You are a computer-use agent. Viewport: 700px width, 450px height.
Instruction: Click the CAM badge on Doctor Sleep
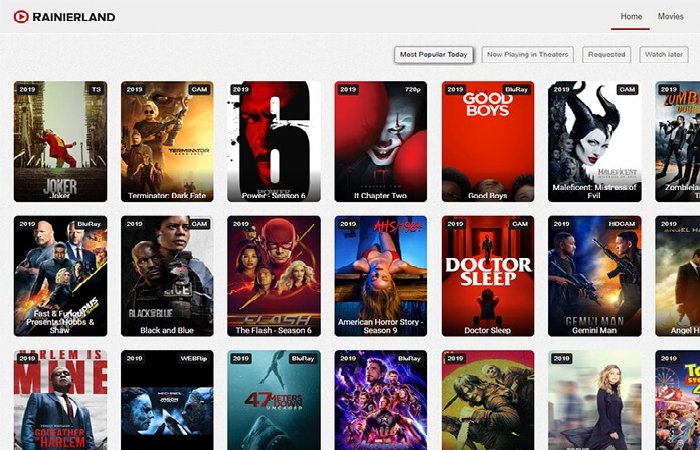tap(520, 224)
